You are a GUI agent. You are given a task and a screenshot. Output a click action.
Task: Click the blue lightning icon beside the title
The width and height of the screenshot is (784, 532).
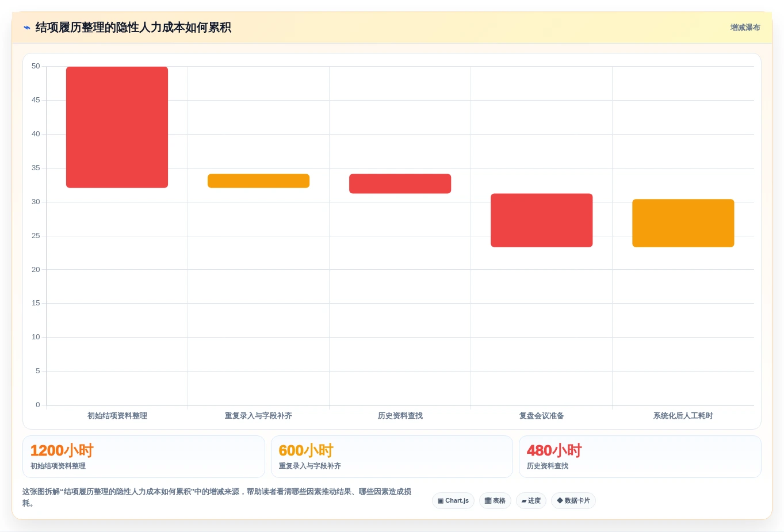pos(26,28)
